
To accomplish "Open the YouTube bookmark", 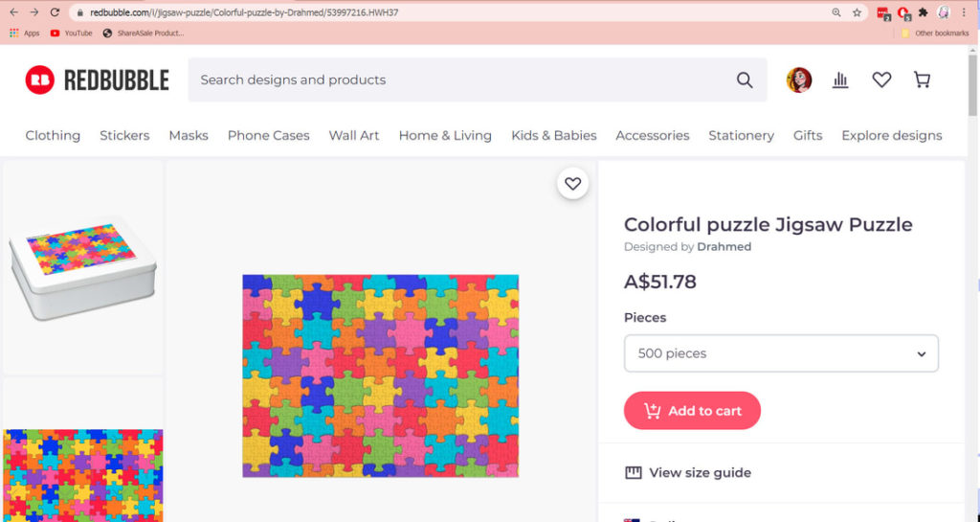I will point(71,34).
